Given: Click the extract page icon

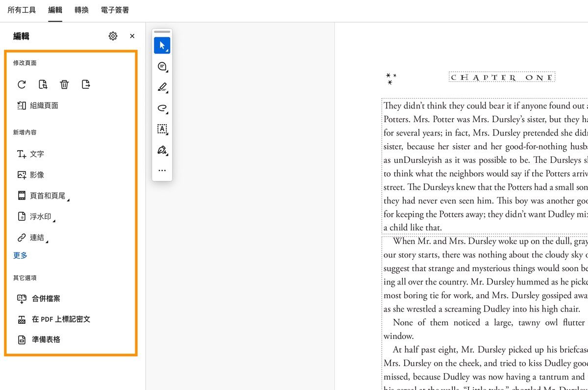Looking at the screenshot, I should (86, 84).
